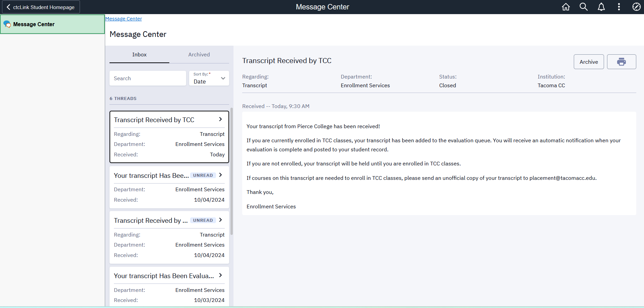Screen dimensions: 644x308
Task: Expand the read Transcript Received by TCC thread chevron
Action: [x=220, y=119]
